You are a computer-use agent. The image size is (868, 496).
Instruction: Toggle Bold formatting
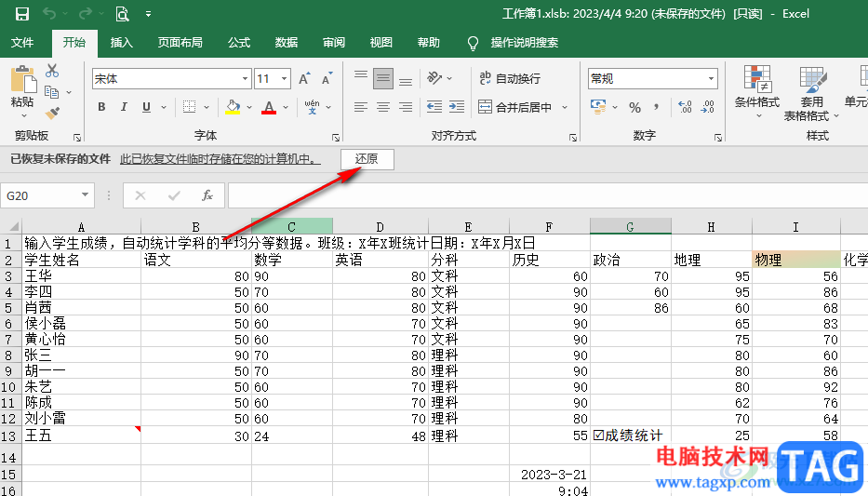(x=101, y=107)
